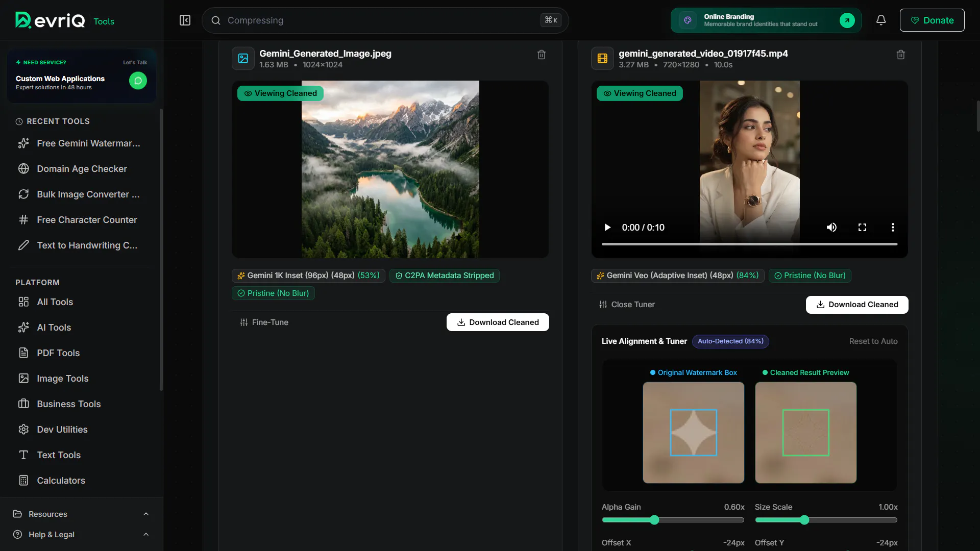Click Cleaned Result Preview thumbnail

[x=805, y=433]
